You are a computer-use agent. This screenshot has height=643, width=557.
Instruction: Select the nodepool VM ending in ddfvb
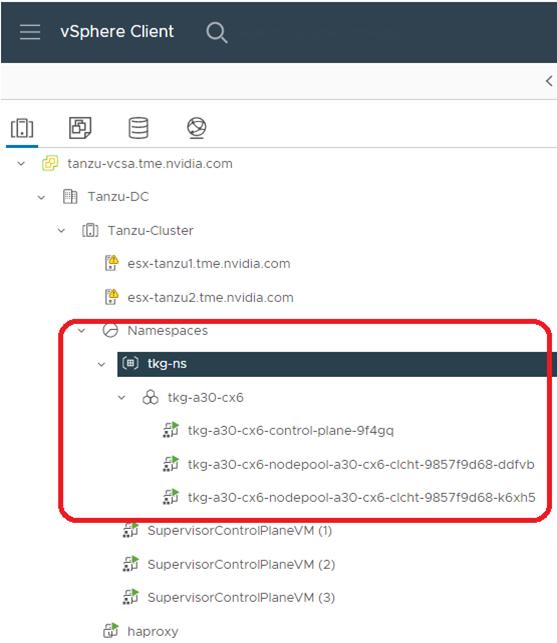coord(361,464)
